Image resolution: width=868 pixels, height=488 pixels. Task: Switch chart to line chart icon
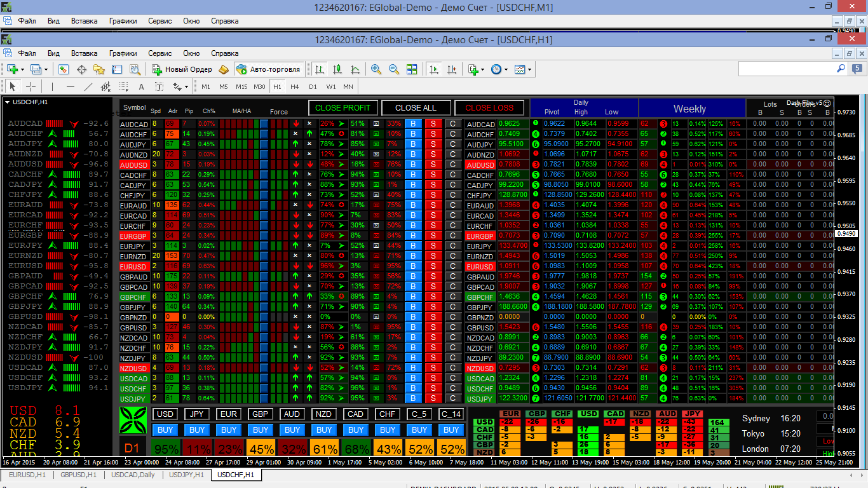[x=355, y=69]
